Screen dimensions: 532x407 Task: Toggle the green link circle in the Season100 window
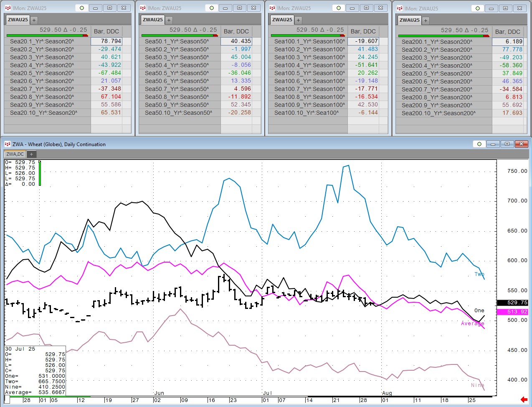point(339,8)
